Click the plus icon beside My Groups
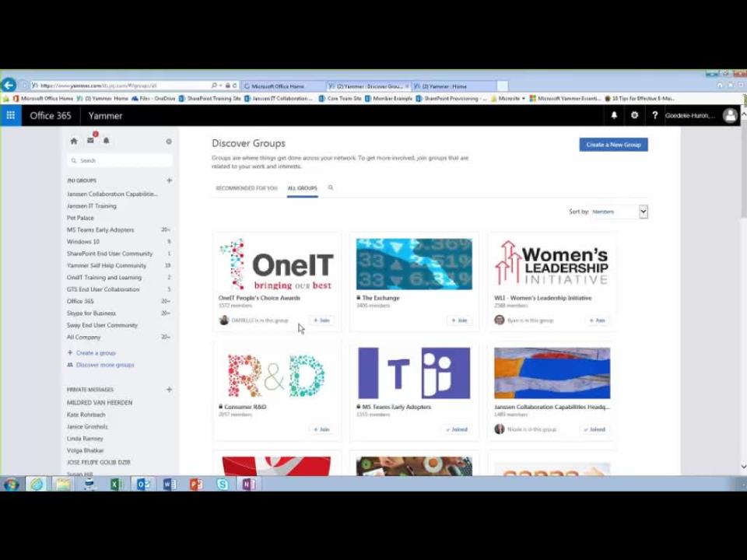Viewport: 747px width, 560px height. click(169, 180)
